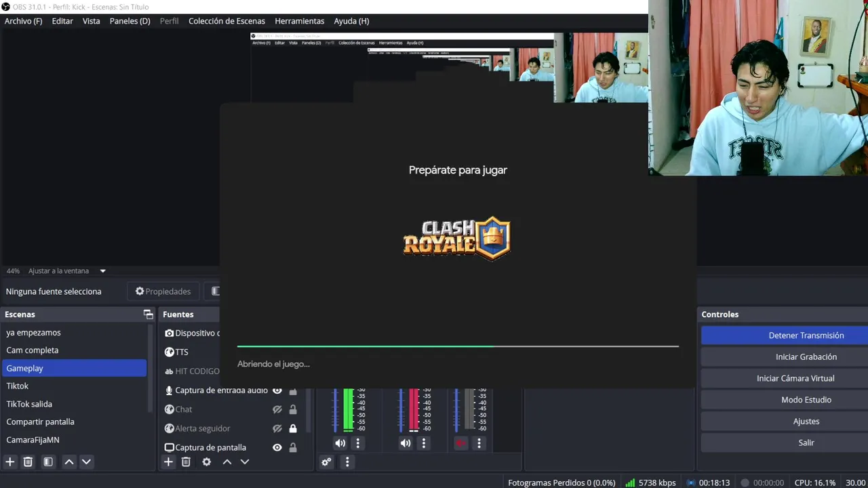Click the OBS logo in title bar

(6, 7)
